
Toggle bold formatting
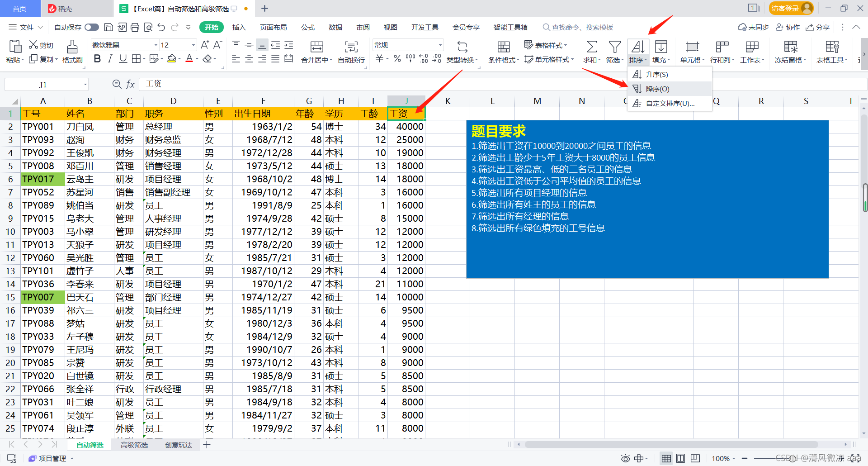tap(97, 59)
